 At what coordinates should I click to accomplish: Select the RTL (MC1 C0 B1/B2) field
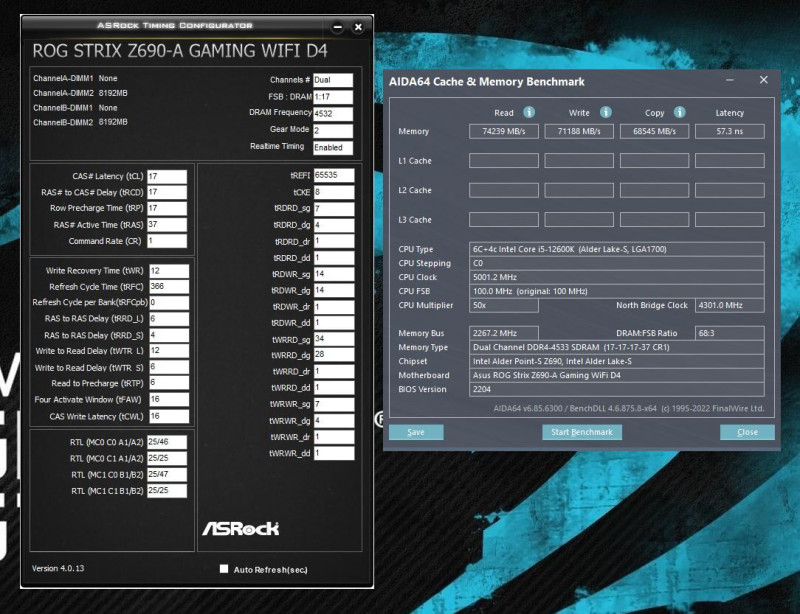coord(167,475)
